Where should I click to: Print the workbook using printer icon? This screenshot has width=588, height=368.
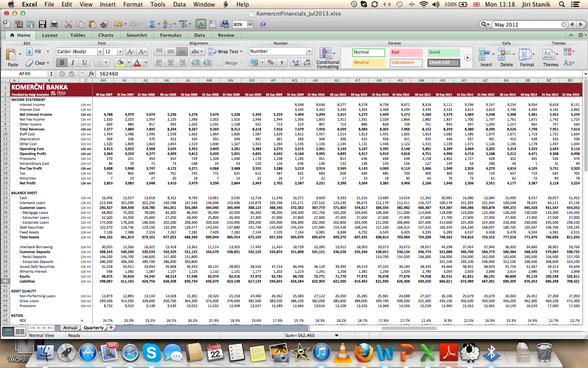click(x=54, y=24)
